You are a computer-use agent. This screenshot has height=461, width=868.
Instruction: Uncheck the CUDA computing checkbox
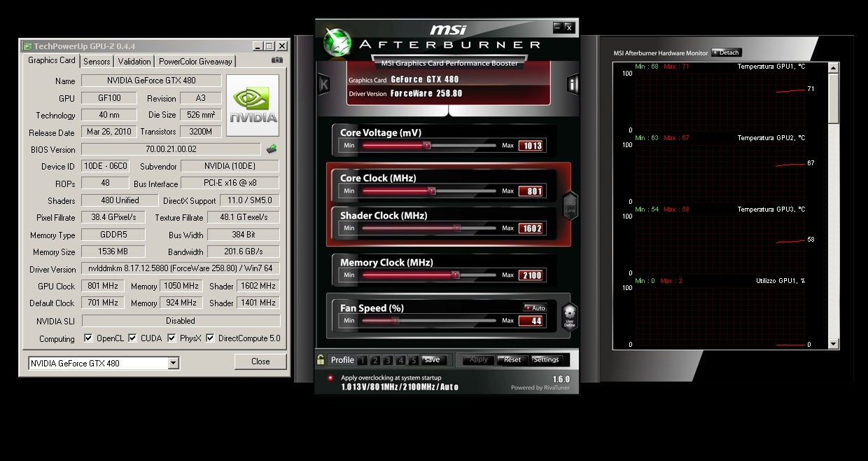coord(134,338)
